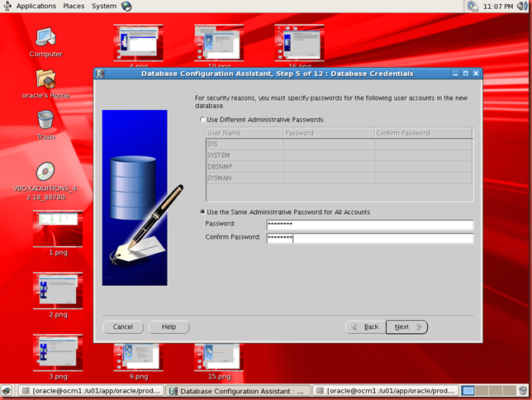Open the System menu
Image resolution: width=532 pixels, height=400 pixels.
(x=104, y=6)
